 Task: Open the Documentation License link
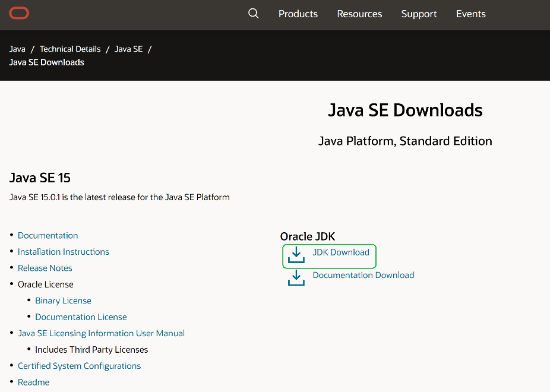pos(81,317)
